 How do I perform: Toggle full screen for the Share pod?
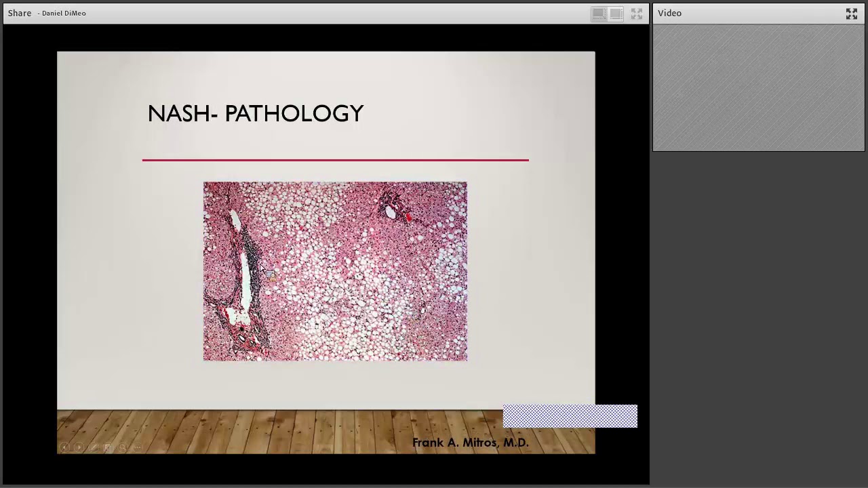pyautogui.click(x=637, y=14)
